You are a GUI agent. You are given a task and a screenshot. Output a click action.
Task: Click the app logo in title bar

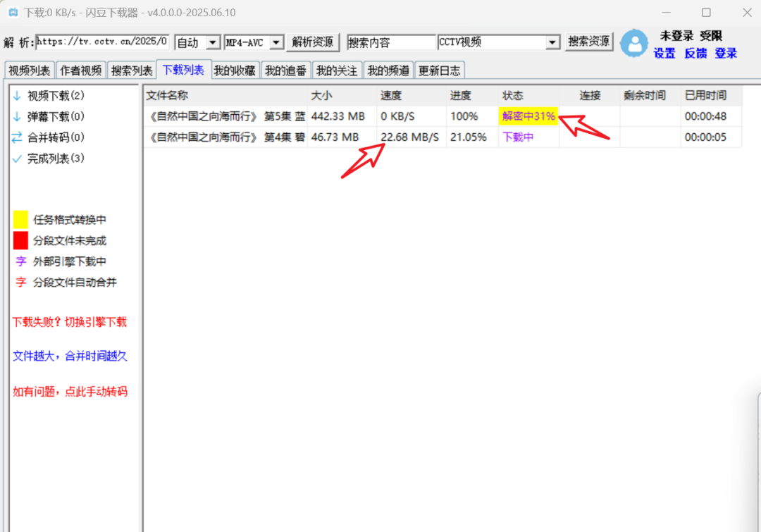[x=13, y=13]
